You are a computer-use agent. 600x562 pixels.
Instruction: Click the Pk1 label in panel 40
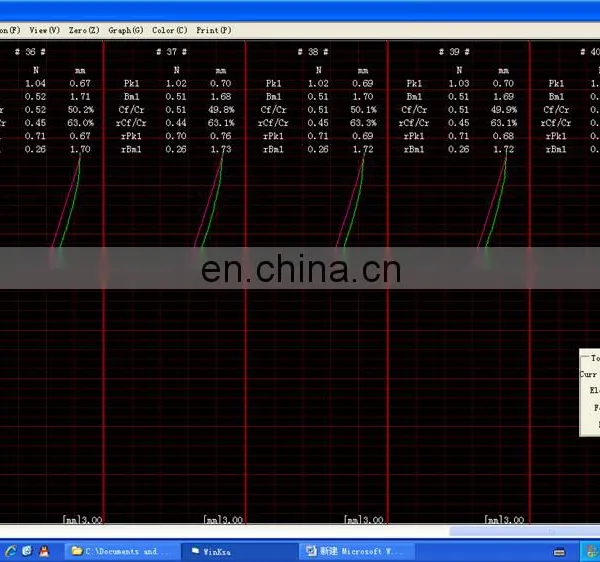pos(556,83)
